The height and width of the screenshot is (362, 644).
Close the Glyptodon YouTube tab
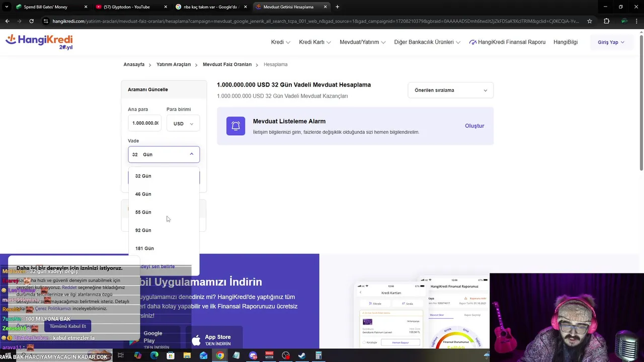pos(166,7)
